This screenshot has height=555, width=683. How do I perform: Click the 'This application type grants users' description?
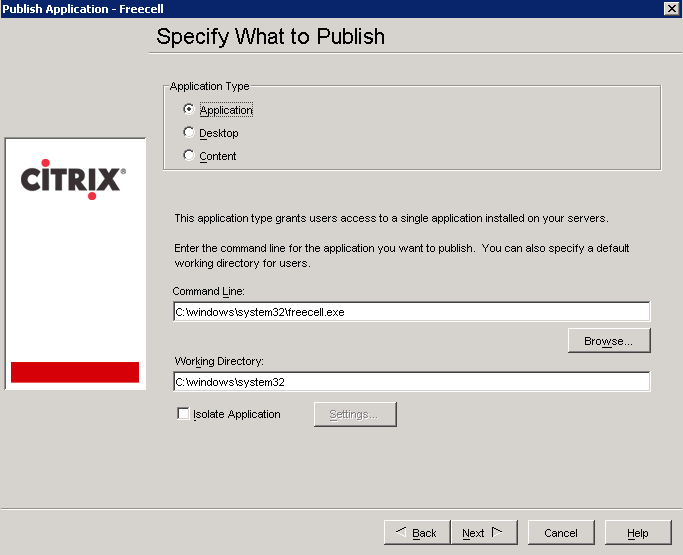coord(392,218)
